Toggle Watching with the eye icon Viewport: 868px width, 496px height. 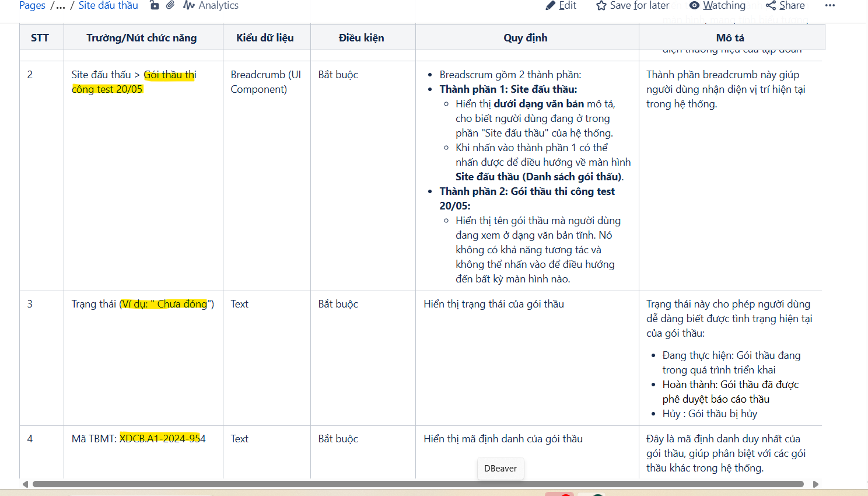tap(694, 5)
